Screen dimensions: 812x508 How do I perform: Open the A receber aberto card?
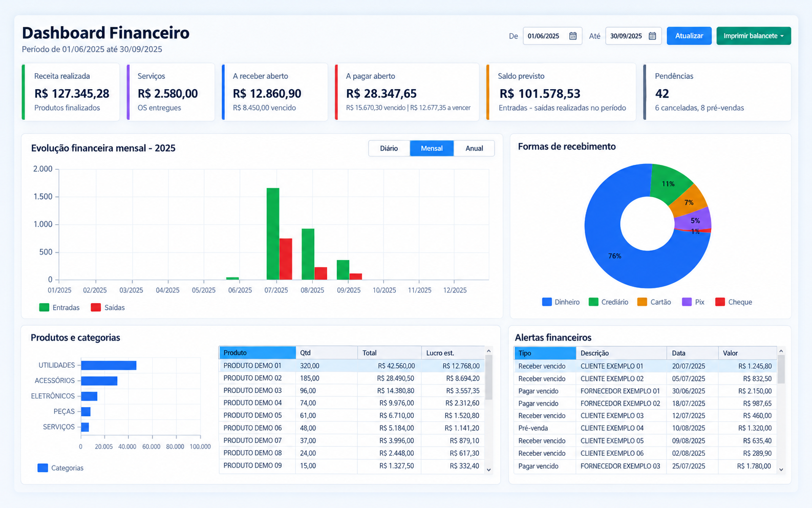275,92
